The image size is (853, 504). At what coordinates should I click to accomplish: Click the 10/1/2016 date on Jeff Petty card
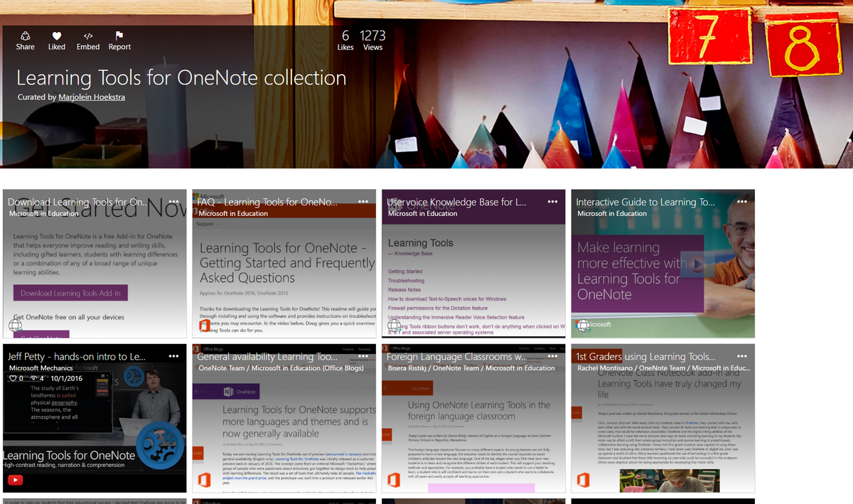pyautogui.click(x=67, y=379)
